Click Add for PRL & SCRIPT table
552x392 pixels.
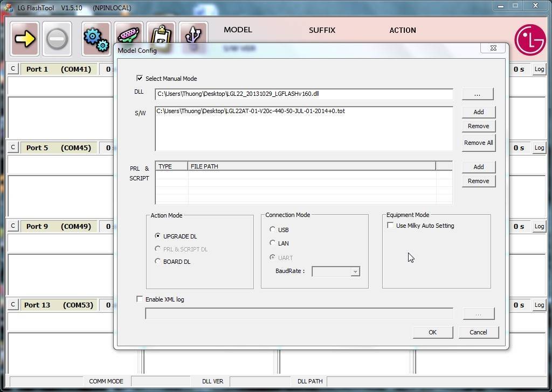pyautogui.click(x=479, y=167)
